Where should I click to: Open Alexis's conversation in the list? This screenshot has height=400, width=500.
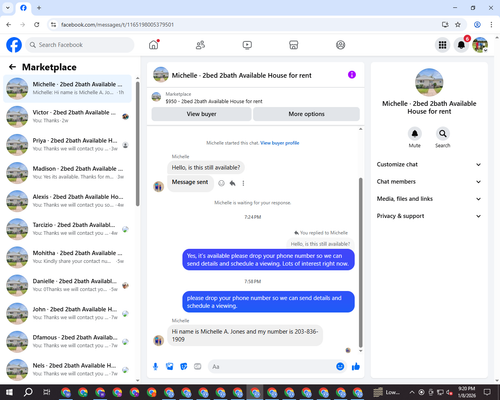click(67, 201)
